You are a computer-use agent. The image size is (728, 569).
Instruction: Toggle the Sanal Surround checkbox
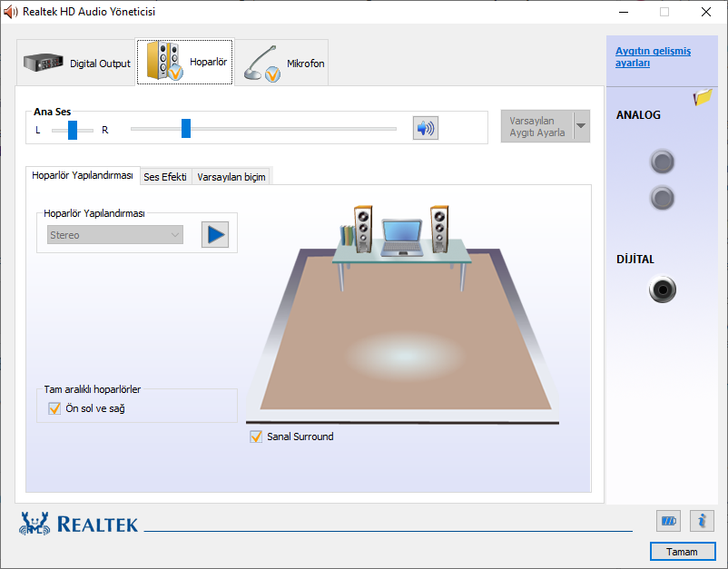tap(256, 437)
